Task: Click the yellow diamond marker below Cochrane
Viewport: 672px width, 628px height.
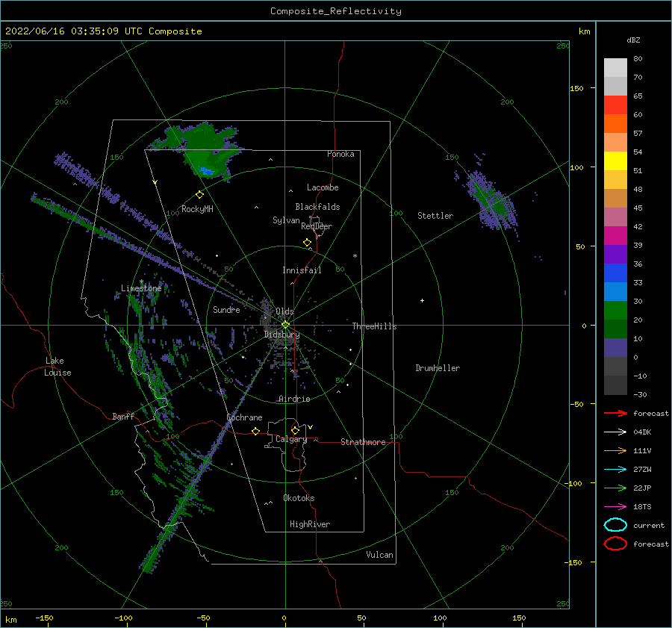Action: click(255, 431)
